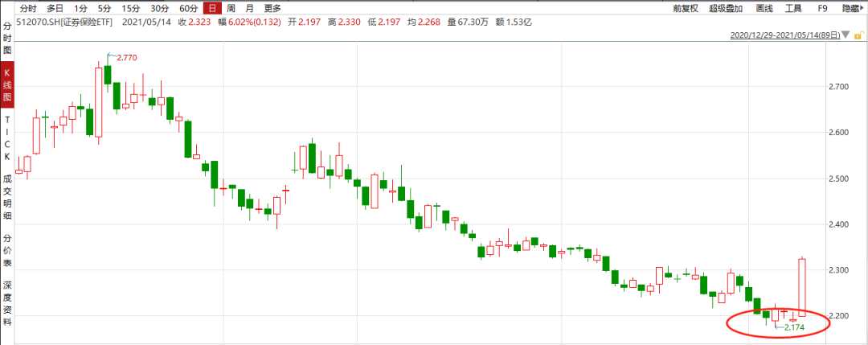The image size is (868, 345).
Task: Click the 2.200 price axis label
Action: [839, 316]
